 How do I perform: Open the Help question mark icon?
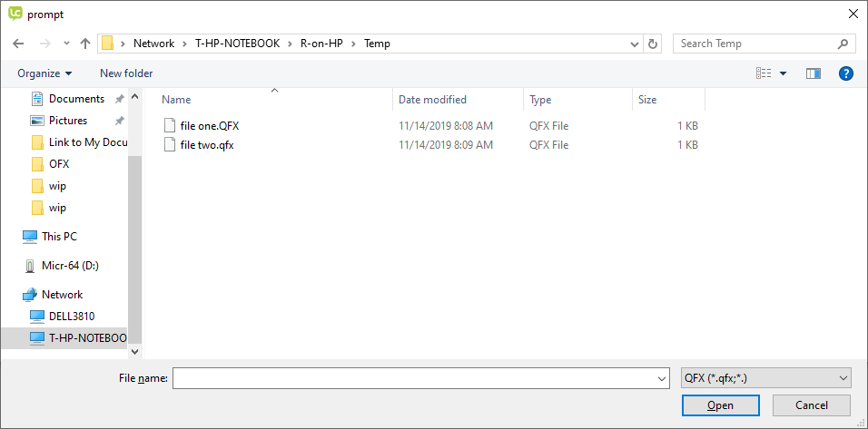tap(846, 73)
